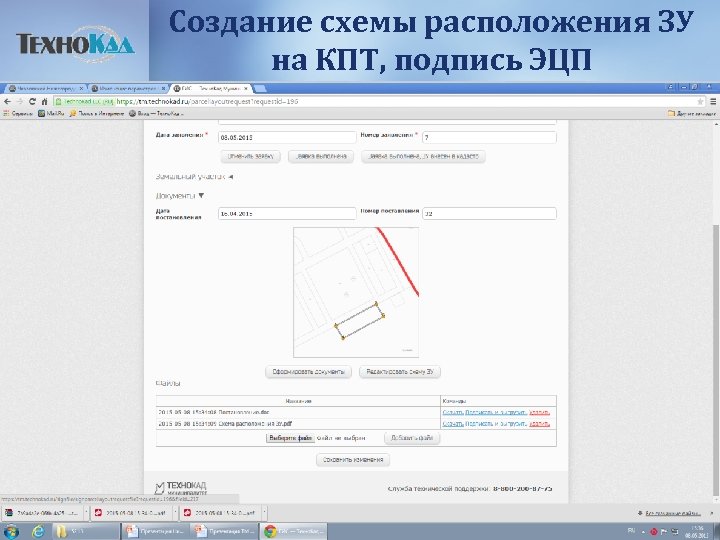Viewport: 720px width, 540px height.
Task: Delete the Постановление.doc file via Удалить
Action: 539,412
